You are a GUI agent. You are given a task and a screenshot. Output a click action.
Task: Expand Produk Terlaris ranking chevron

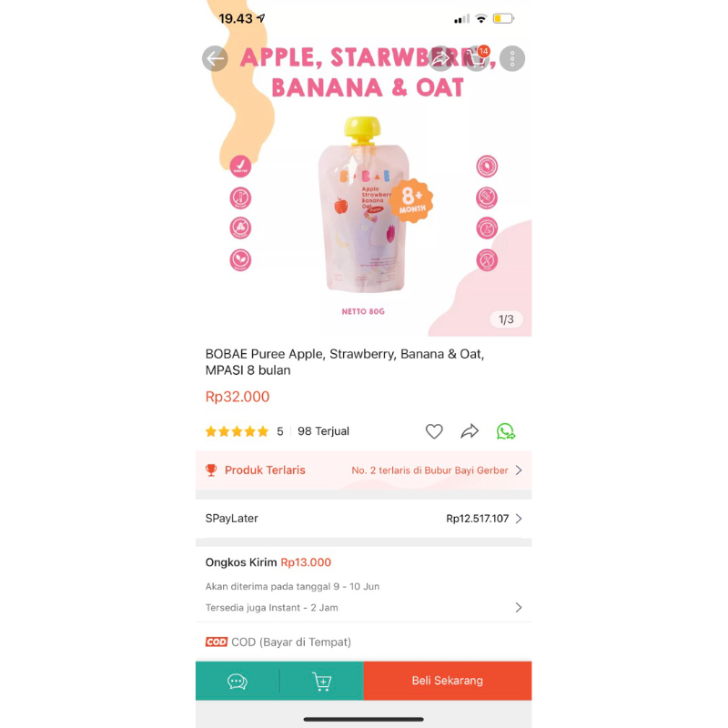(519, 470)
